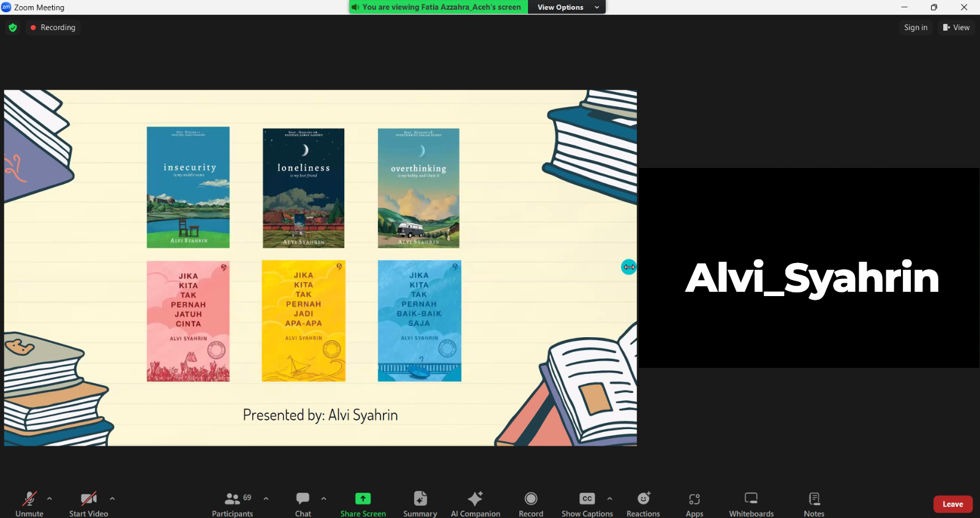This screenshot has height=518, width=980.
Task: Click the green Share Screen icon
Action: pos(363,498)
